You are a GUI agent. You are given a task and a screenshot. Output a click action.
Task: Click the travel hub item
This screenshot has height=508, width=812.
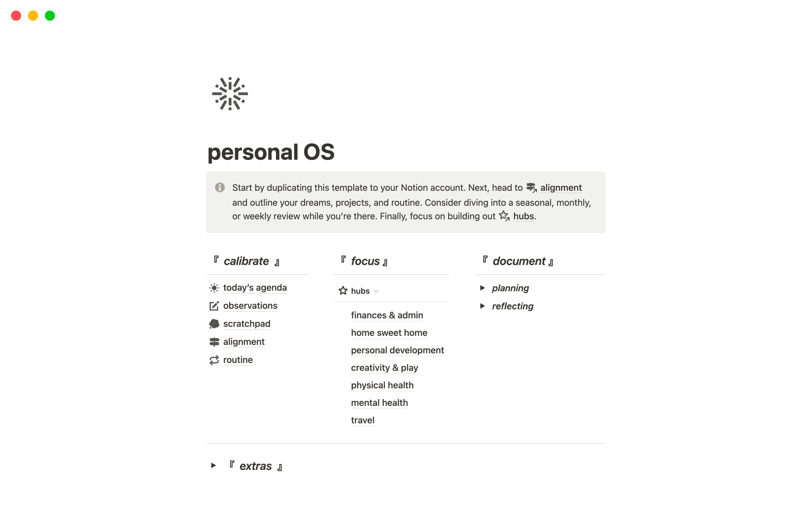362,420
